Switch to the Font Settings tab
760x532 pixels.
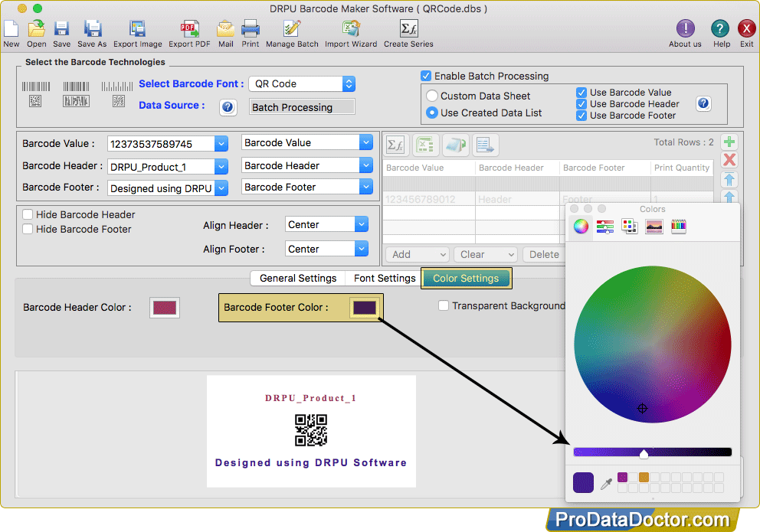(x=382, y=278)
